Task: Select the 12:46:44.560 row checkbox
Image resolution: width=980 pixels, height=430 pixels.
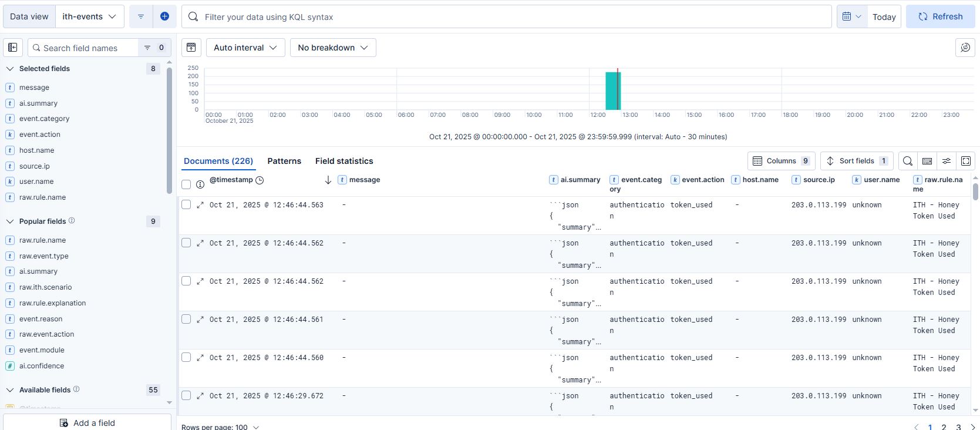Action: pyautogui.click(x=186, y=357)
